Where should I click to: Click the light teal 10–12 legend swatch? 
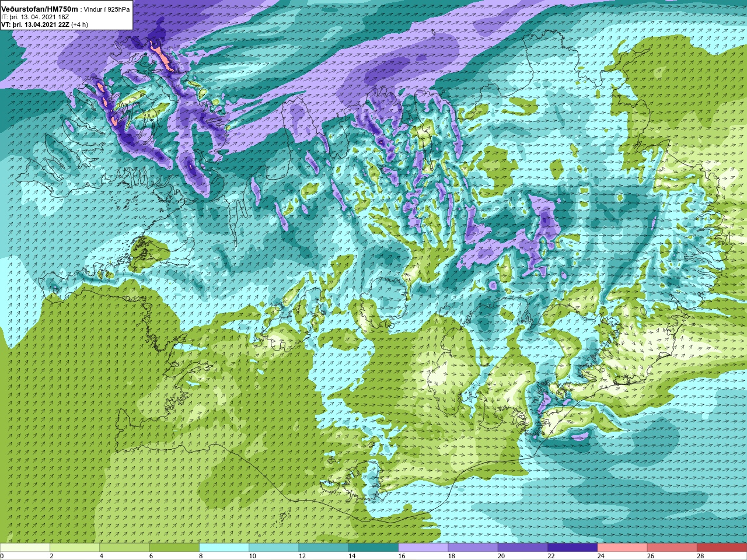point(274,548)
